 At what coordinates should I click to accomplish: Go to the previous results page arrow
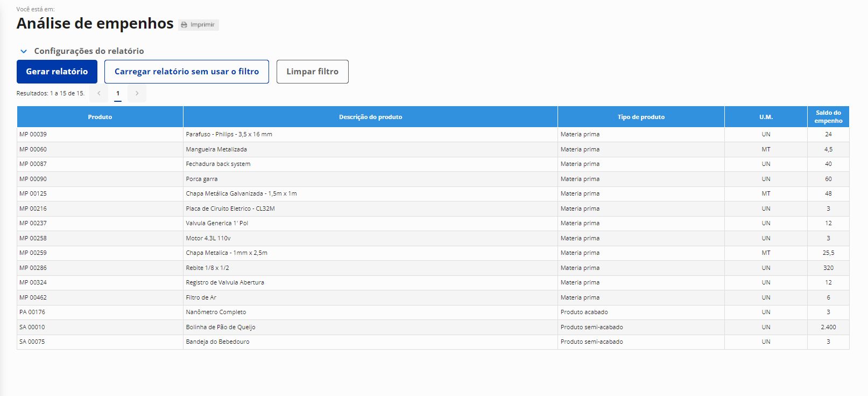click(x=99, y=93)
